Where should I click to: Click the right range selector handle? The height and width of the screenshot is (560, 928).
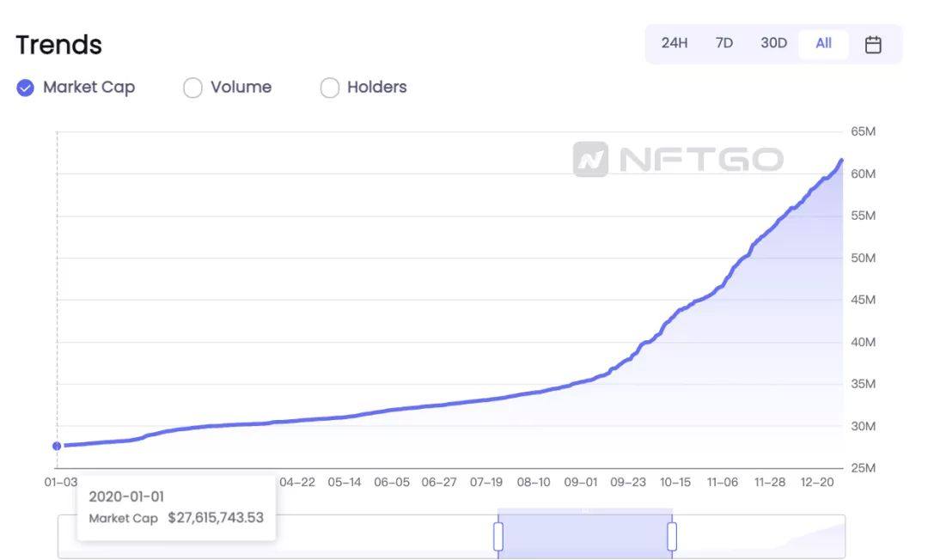pyautogui.click(x=672, y=533)
